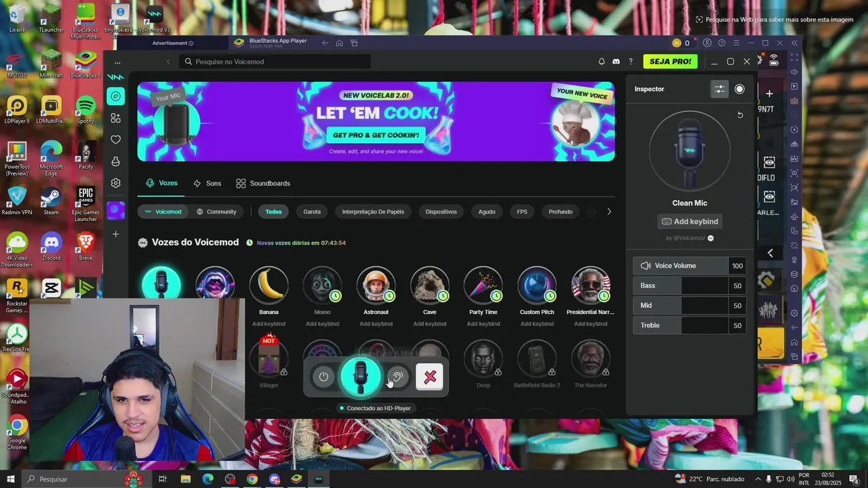868x488 pixels.
Task: Toggle the floating bar microphone button
Action: pyautogui.click(x=360, y=377)
